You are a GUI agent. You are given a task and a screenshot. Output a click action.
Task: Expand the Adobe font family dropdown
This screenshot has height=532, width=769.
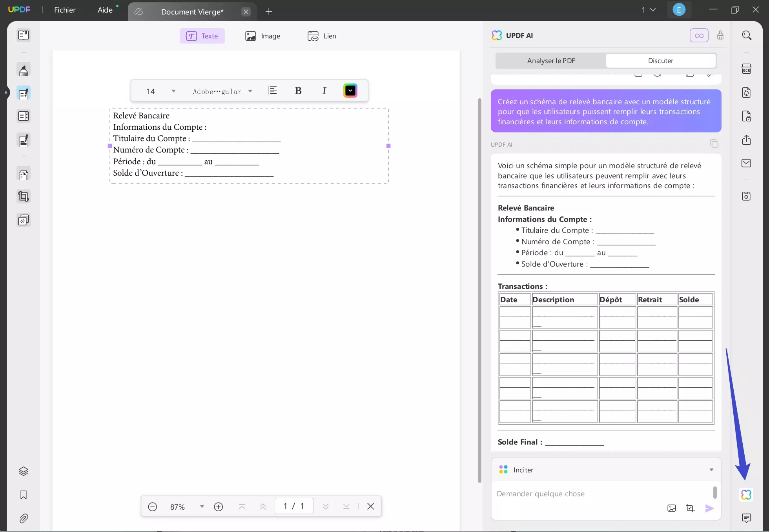(x=250, y=91)
